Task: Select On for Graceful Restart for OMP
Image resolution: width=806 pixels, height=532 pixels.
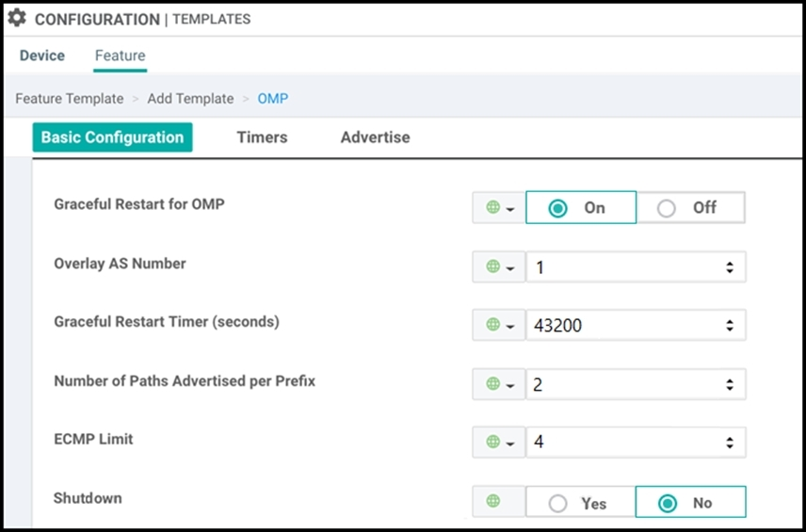Action: (581, 208)
